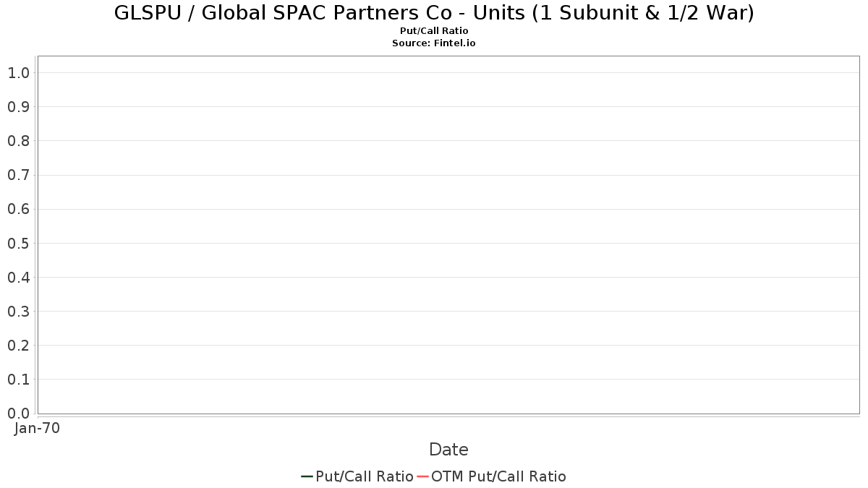868x488 pixels.
Task: Select the 0.1 y-axis tick label
Action: click(18, 380)
